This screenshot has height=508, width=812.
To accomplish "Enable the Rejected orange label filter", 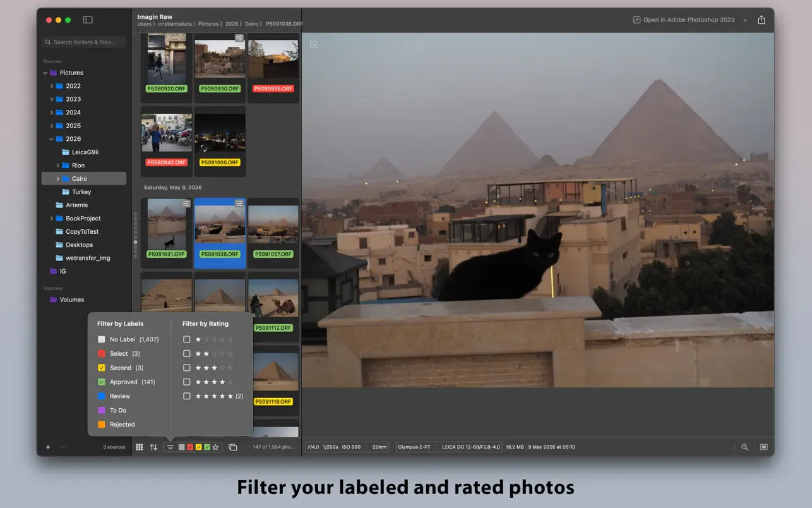I will tap(102, 425).
